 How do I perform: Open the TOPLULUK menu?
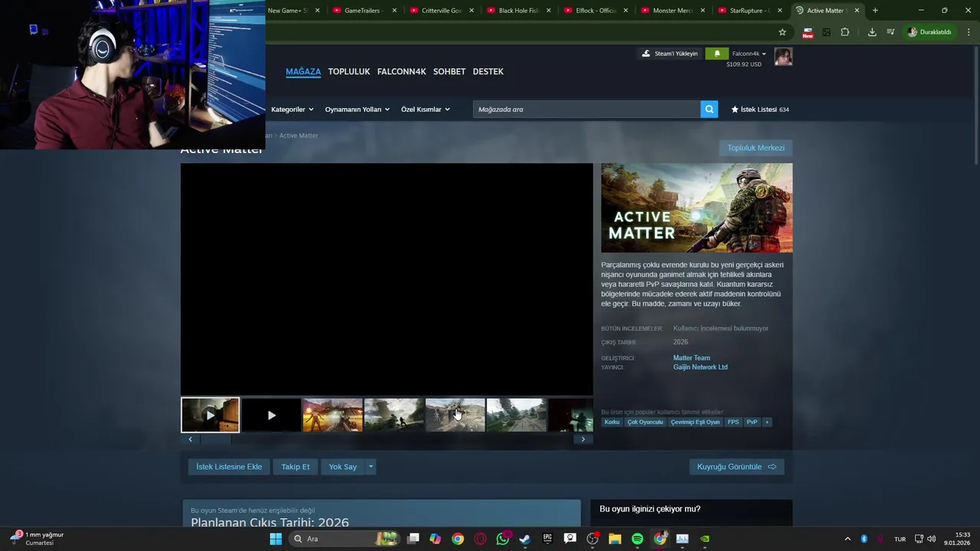[349, 71]
